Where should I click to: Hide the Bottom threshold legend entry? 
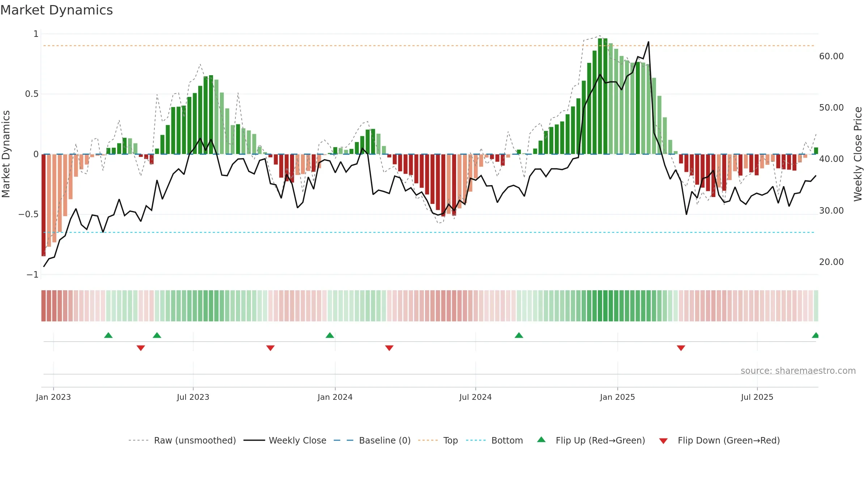pyautogui.click(x=494, y=440)
